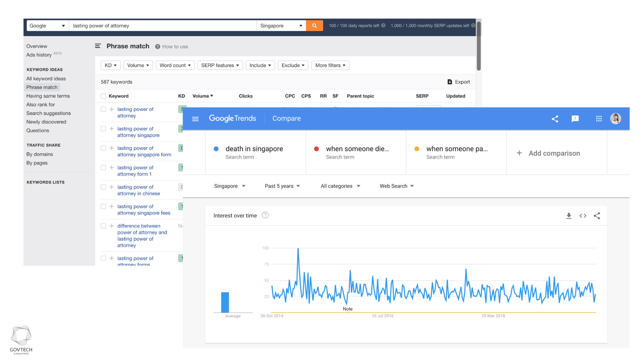Check the select-all Keyword header checkbox
The height and width of the screenshot is (360, 644).
click(x=103, y=96)
